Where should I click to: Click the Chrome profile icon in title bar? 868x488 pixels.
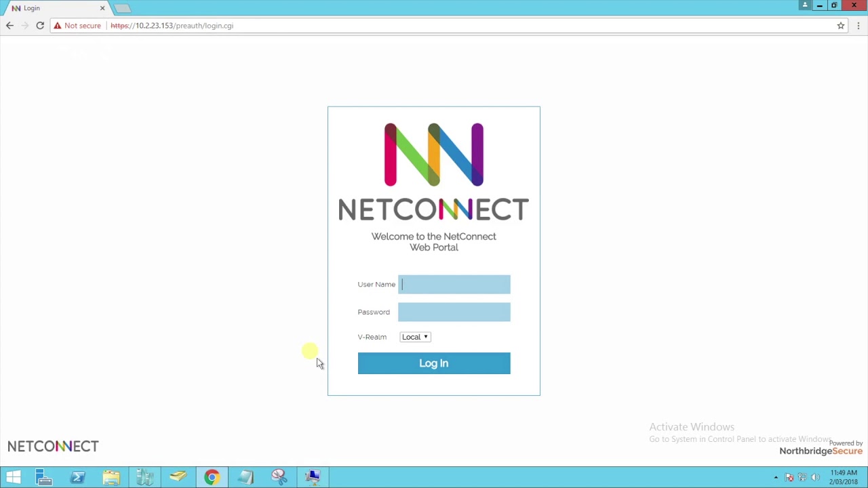coord(805,5)
